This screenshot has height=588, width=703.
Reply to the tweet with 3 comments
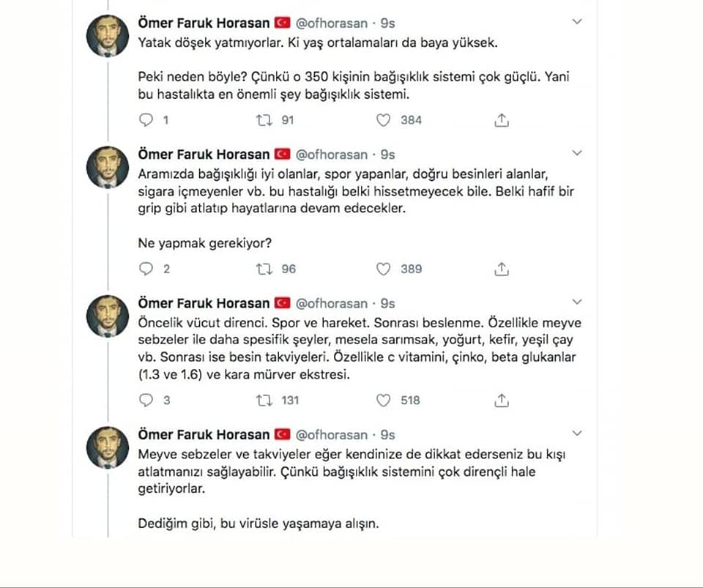click(146, 401)
